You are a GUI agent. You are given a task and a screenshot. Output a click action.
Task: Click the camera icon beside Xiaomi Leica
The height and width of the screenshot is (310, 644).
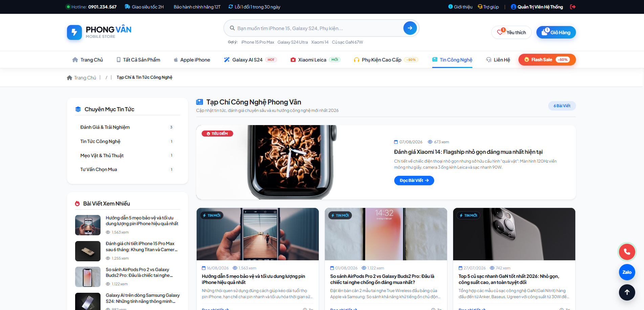[293, 60]
